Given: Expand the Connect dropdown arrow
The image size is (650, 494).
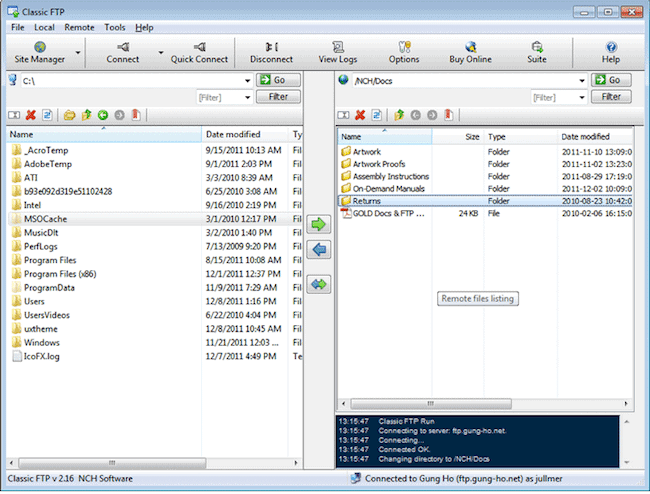Looking at the screenshot, I should (x=161, y=53).
